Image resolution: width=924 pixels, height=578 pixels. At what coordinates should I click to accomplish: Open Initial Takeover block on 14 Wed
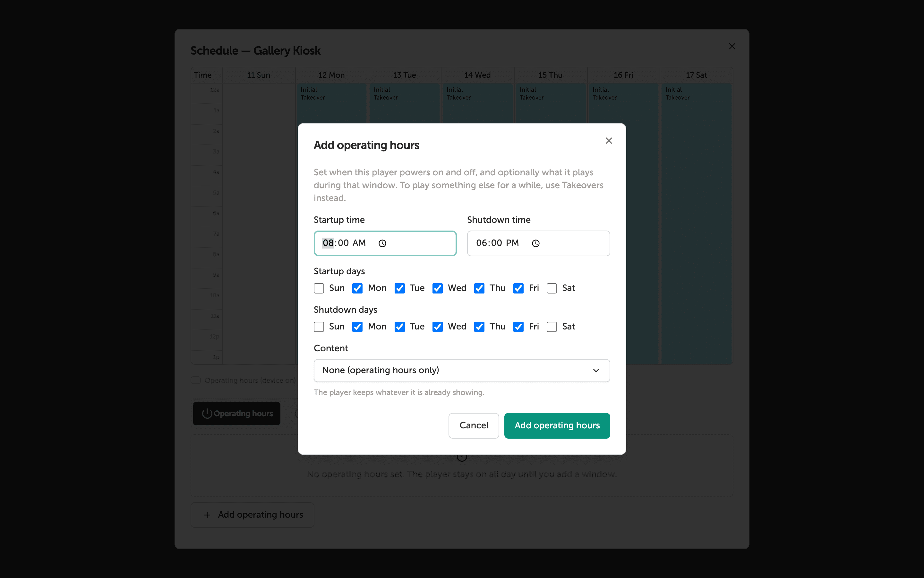477,103
